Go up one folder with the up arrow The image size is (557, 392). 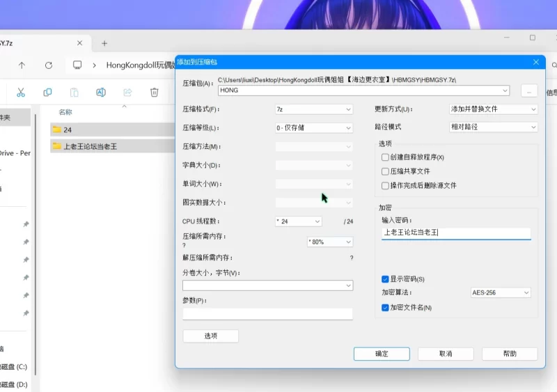22,65
